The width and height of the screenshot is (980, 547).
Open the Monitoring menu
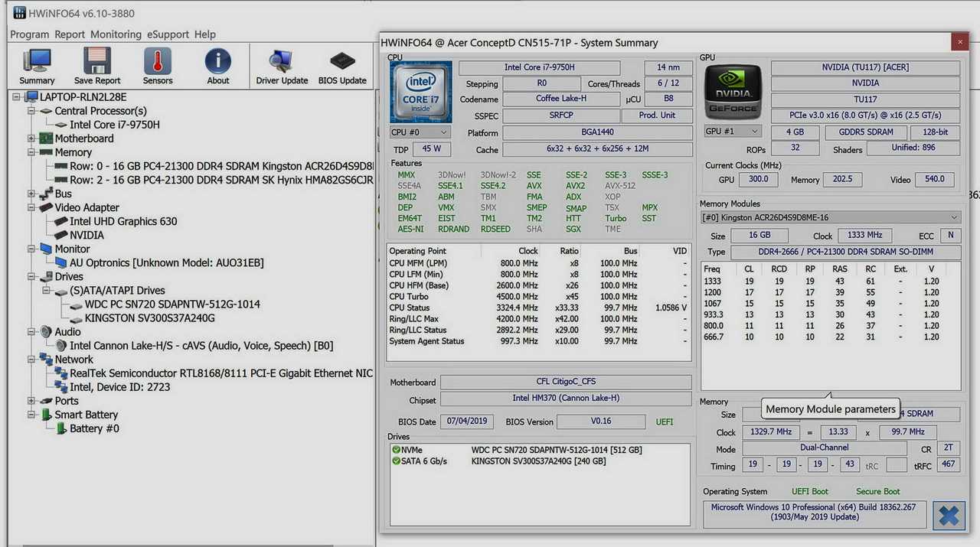(116, 34)
